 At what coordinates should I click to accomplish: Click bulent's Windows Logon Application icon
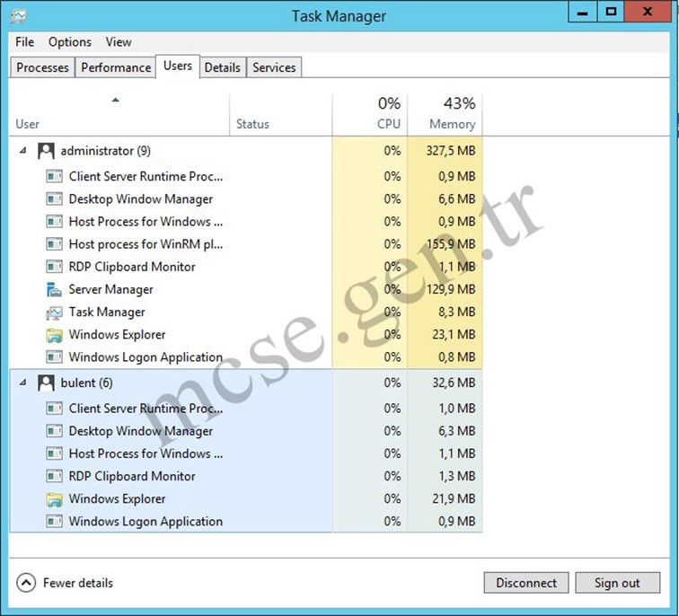click(54, 521)
